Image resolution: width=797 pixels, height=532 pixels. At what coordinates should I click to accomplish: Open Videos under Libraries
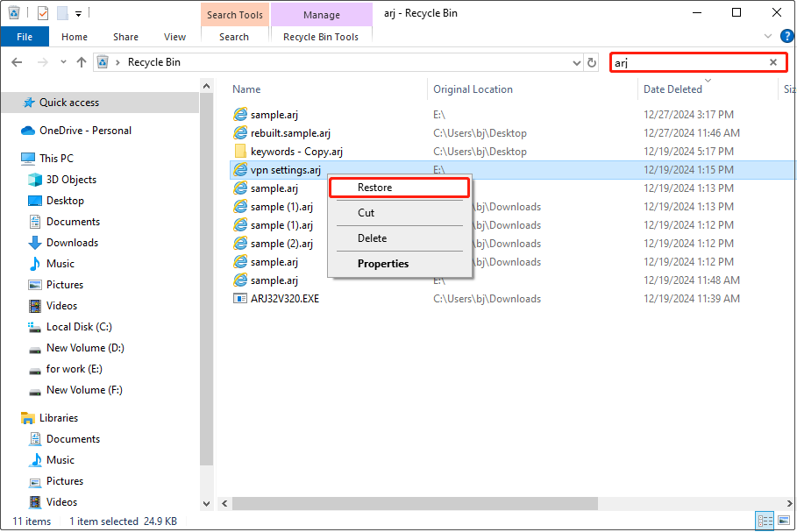click(61, 502)
